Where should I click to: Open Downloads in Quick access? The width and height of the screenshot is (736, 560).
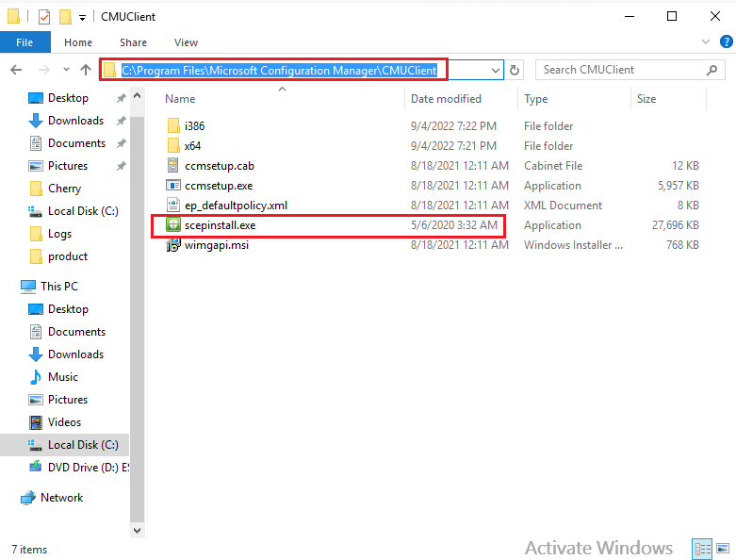[76, 121]
